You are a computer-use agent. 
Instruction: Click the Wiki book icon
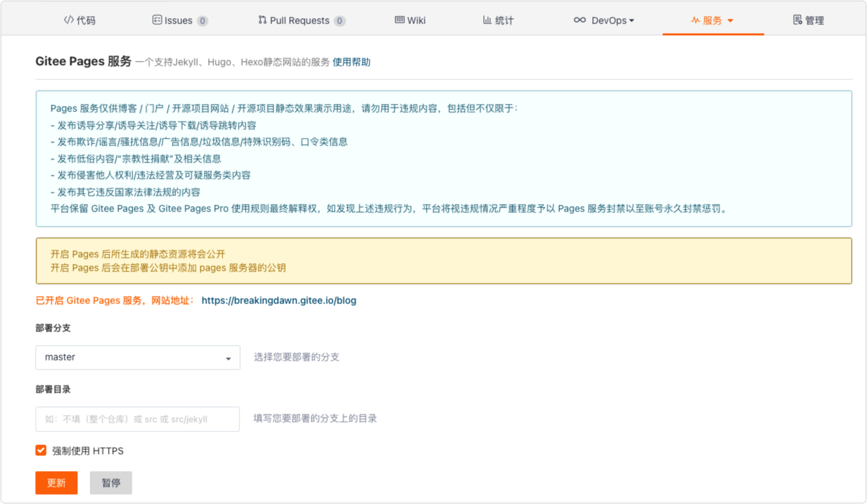point(399,20)
